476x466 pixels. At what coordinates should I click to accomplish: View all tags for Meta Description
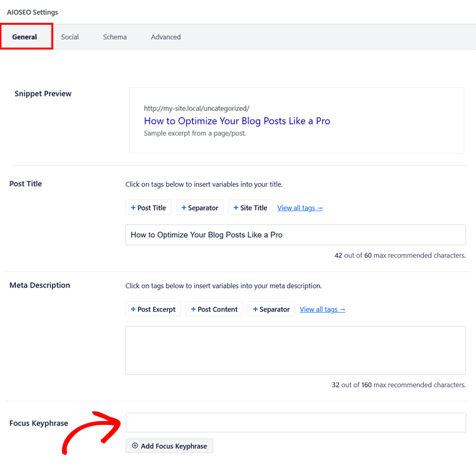click(x=322, y=310)
